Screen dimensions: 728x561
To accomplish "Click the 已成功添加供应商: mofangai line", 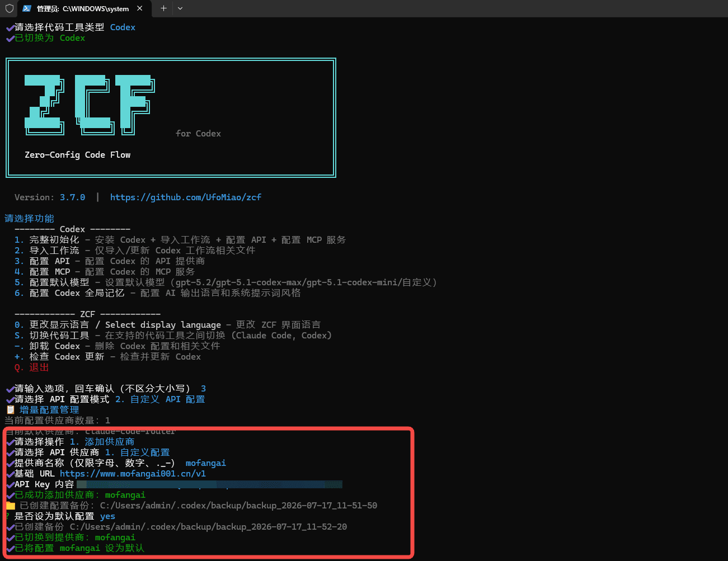I will (76, 495).
